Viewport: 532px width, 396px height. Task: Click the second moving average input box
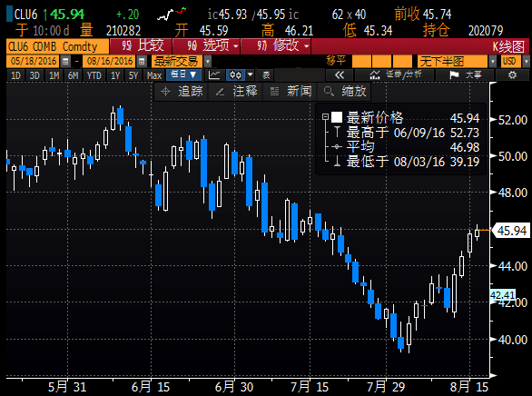tap(381, 62)
